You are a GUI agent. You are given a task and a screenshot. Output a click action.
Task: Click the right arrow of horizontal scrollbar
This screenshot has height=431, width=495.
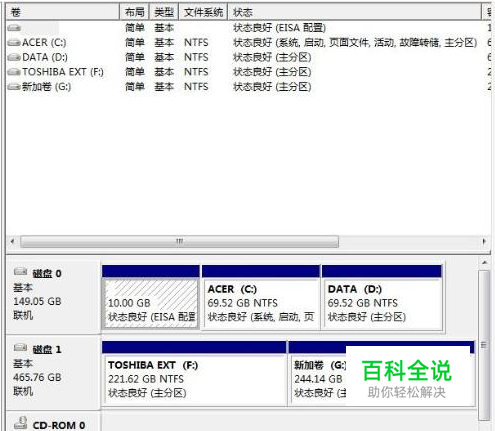484,241
